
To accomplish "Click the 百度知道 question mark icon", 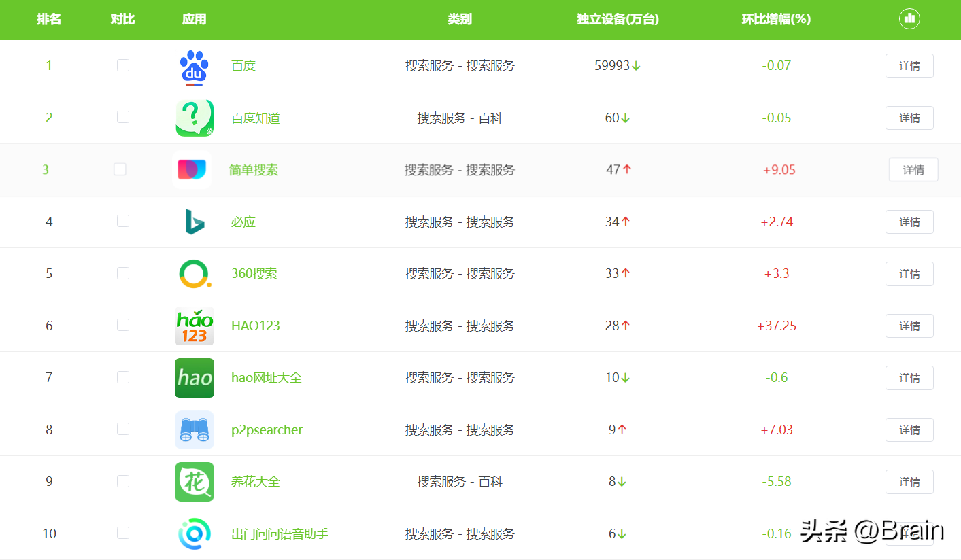I will (x=195, y=118).
